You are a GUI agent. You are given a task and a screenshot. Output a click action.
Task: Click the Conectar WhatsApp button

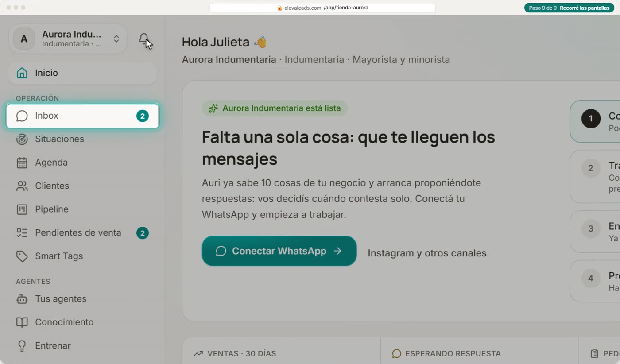click(x=279, y=251)
